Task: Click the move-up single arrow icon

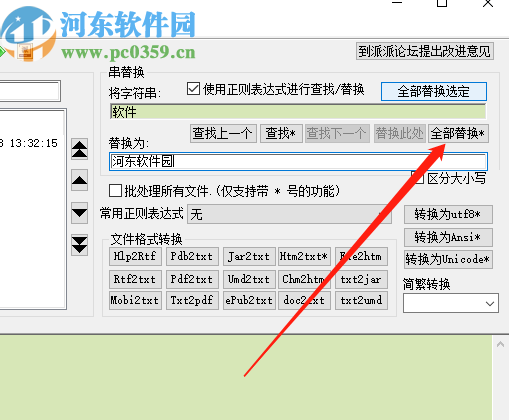Action: (x=79, y=180)
